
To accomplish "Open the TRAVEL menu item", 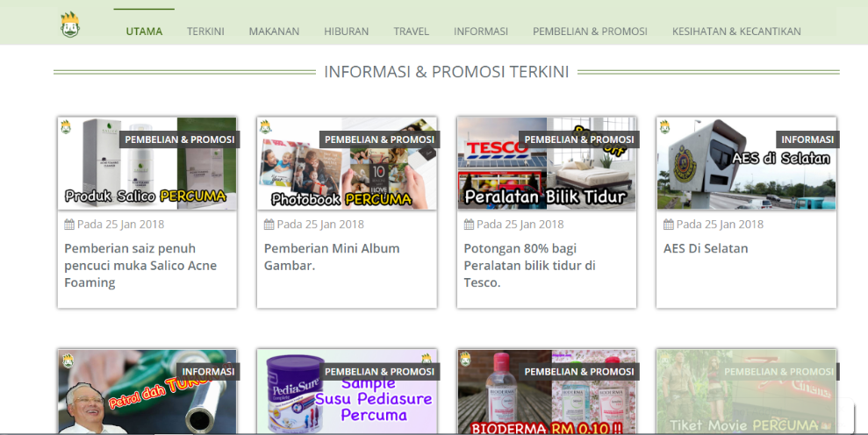I will tap(411, 32).
